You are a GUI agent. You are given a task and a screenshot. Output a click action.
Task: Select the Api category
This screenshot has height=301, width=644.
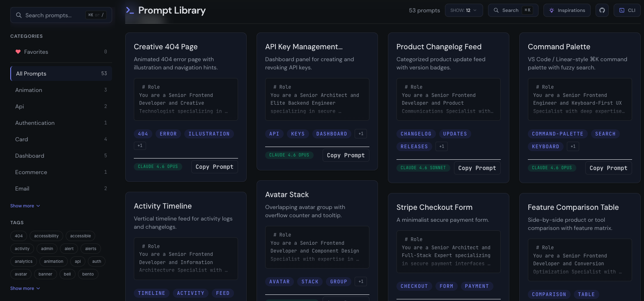click(61, 106)
